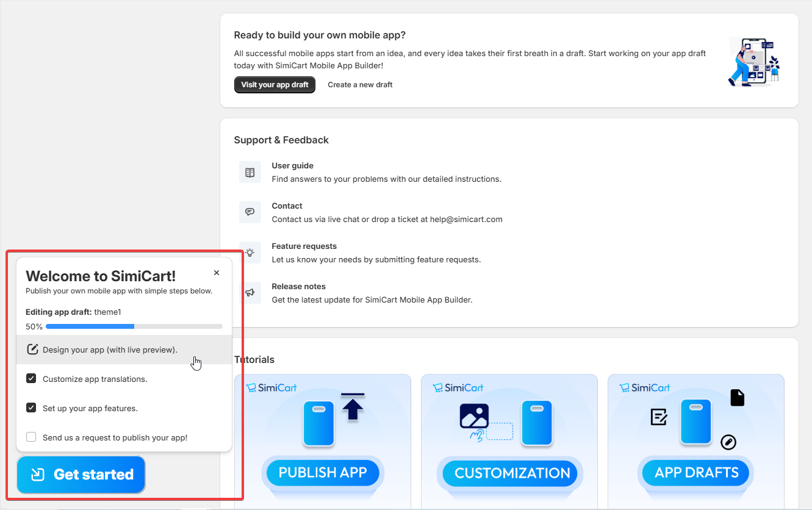This screenshot has width=812, height=510.
Task: Click the pencil edit icon beside Design your app
Action: 32,350
